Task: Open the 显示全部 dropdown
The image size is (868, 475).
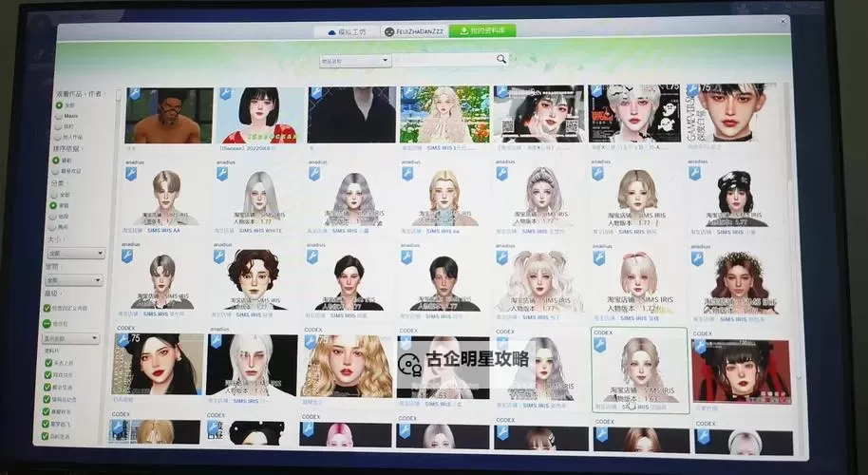Action: (x=71, y=338)
